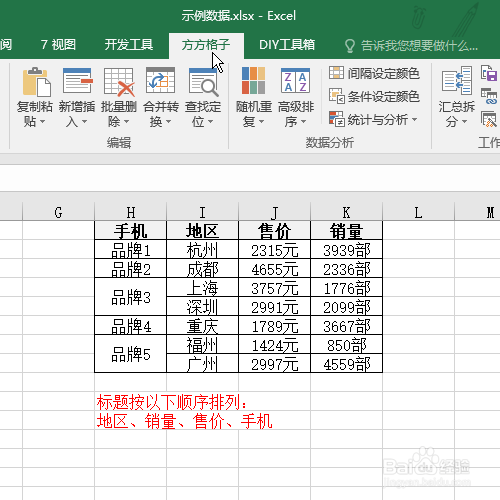Click 统计与分析 button label
This screenshot has height=500, width=500.
[378, 120]
